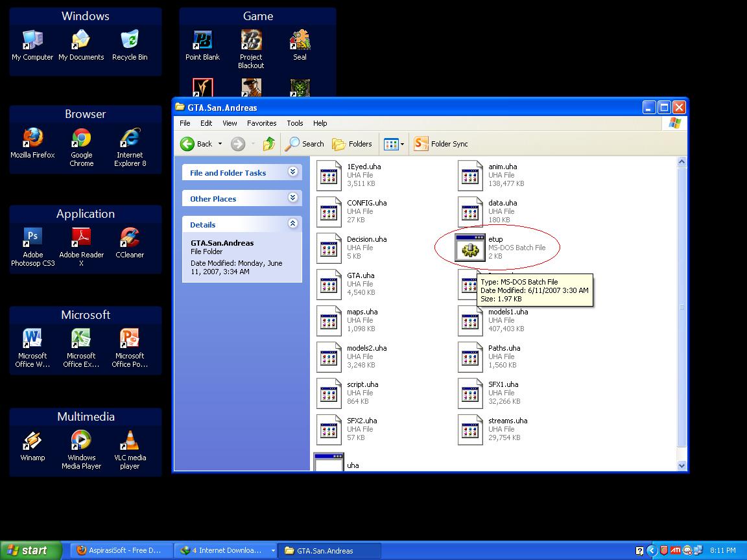Open the Edit menu

[x=206, y=123]
